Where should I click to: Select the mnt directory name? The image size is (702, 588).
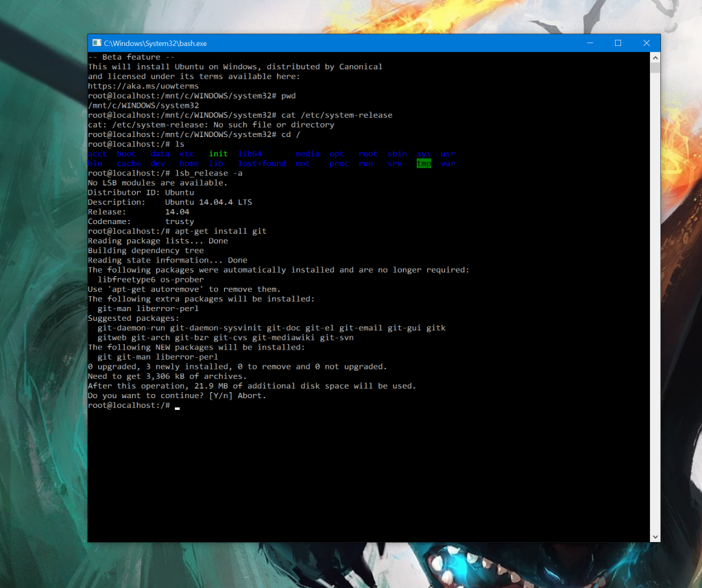point(302,163)
